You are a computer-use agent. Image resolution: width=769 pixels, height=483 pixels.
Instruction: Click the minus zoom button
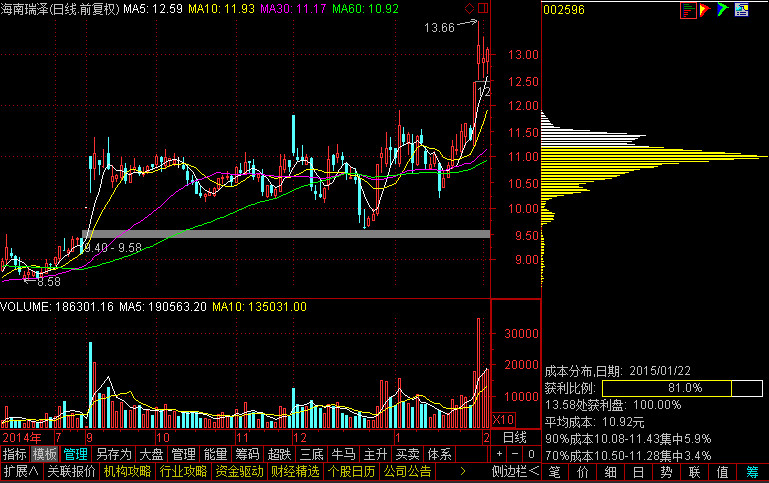(x=516, y=454)
